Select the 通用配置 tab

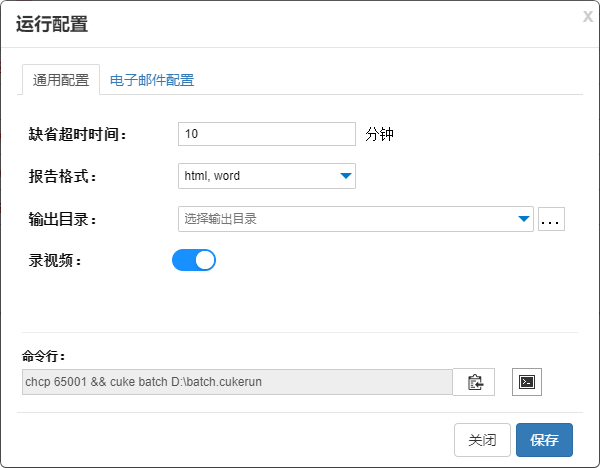61,80
